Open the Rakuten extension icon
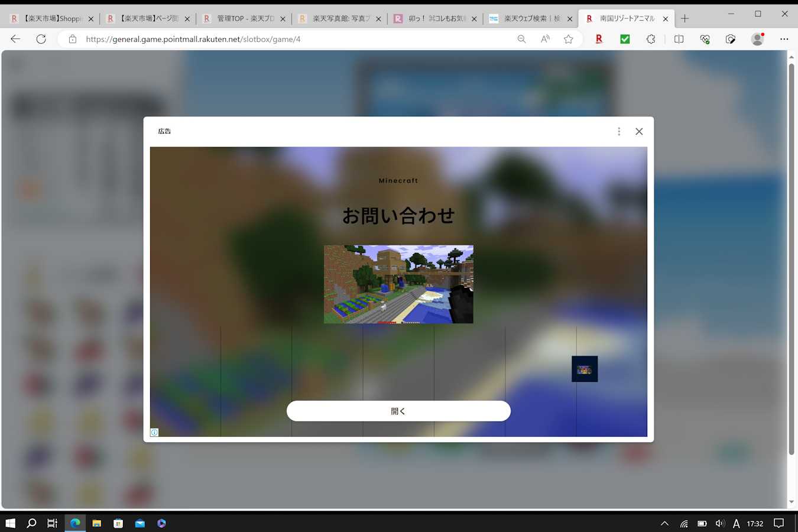Image resolution: width=798 pixels, height=532 pixels. click(599, 39)
